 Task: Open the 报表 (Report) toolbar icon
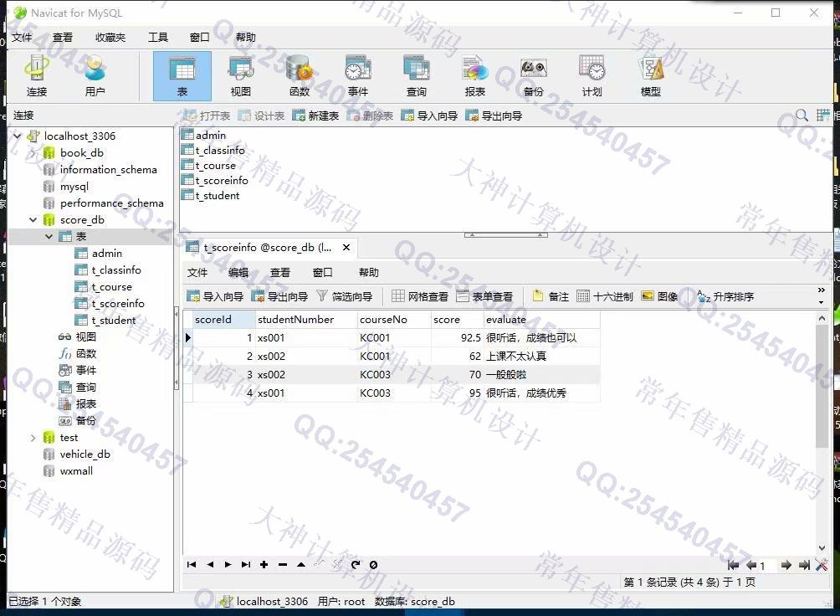[x=474, y=76]
